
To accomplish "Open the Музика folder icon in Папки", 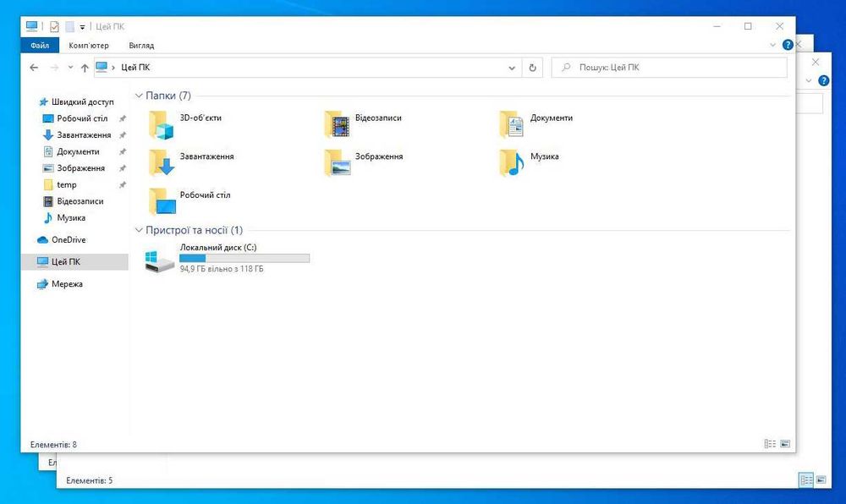I will coord(512,163).
